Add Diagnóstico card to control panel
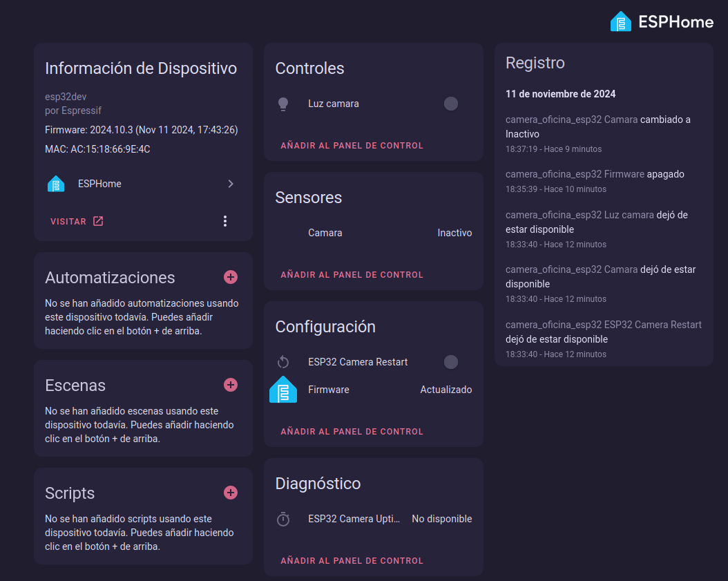Image resolution: width=728 pixels, height=581 pixels. tap(352, 561)
